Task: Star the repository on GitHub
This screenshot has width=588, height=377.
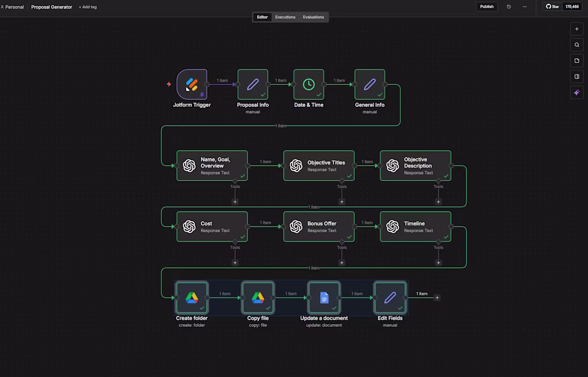Action: 552,6
